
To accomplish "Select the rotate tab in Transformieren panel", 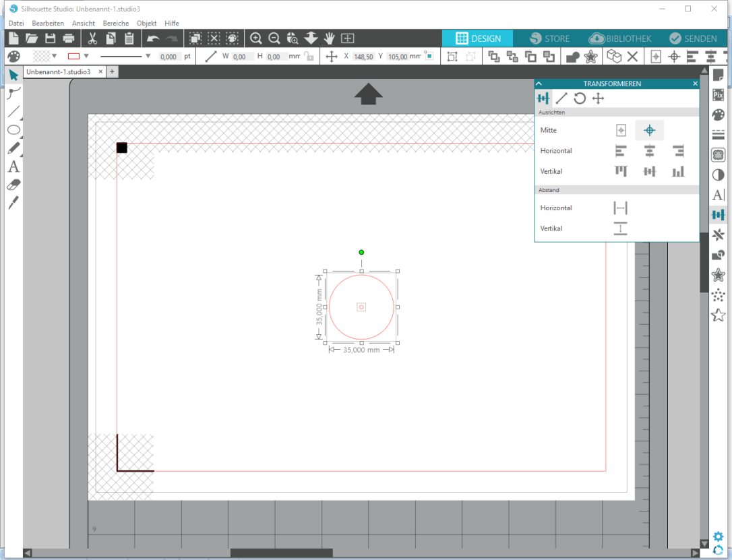I will [x=579, y=98].
